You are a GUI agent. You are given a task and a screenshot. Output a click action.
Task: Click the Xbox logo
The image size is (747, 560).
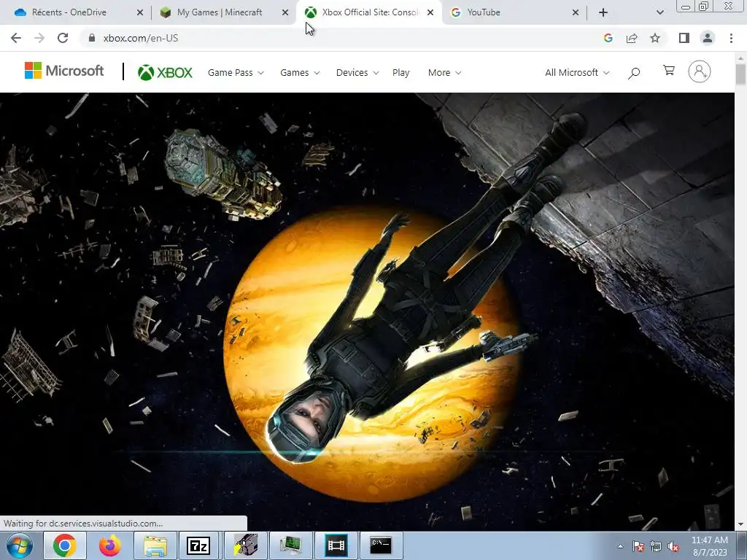[165, 72]
